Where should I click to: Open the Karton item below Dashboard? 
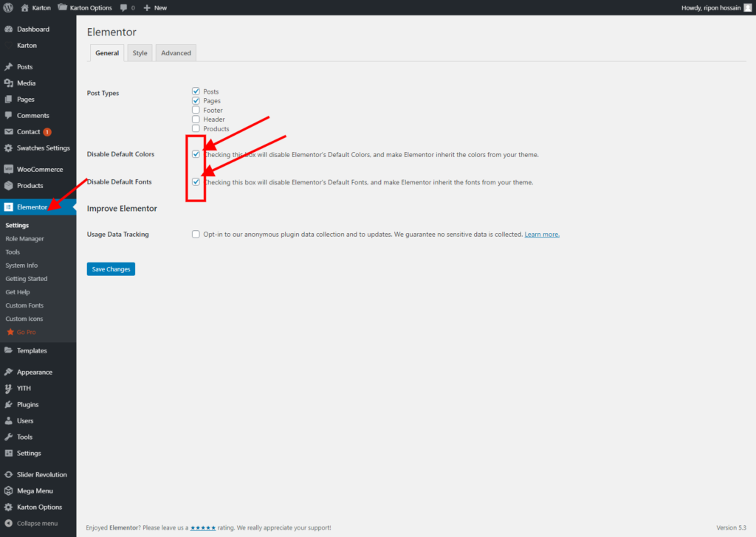(27, 45)
